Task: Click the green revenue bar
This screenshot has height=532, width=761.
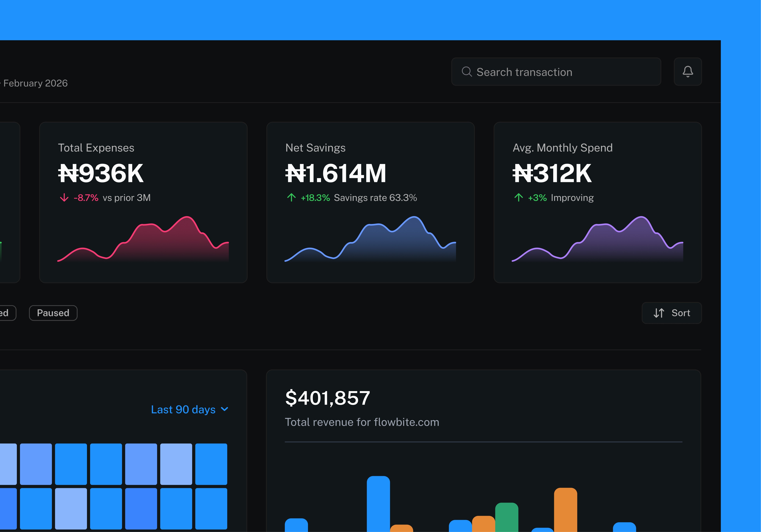Action: click(506, 517)
